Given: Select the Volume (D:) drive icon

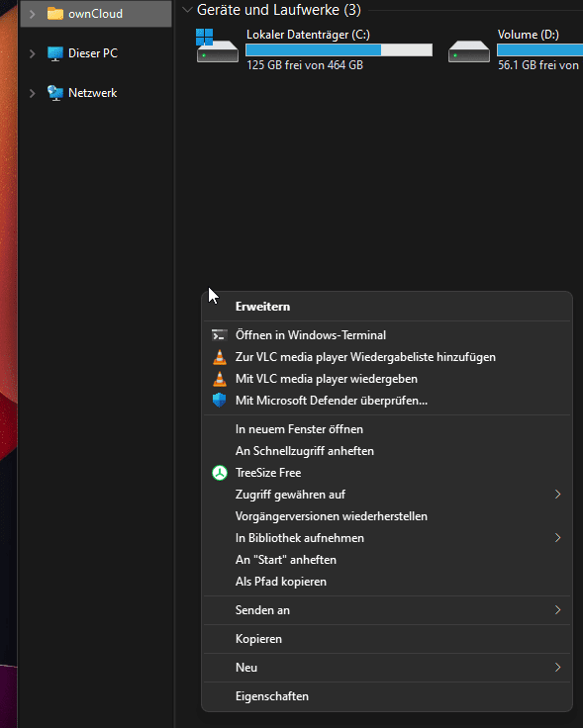Looking at the screenshot, I should click(469, 51).
